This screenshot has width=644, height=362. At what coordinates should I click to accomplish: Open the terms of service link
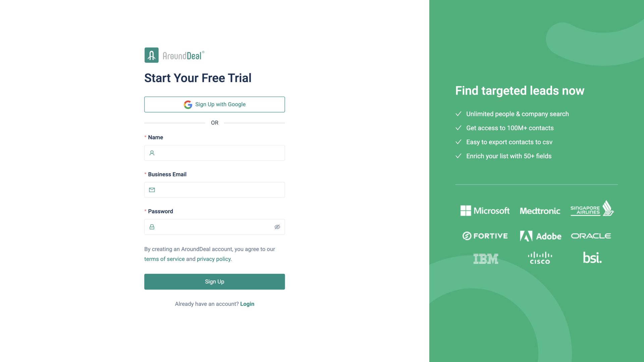(x=164, y=259)
